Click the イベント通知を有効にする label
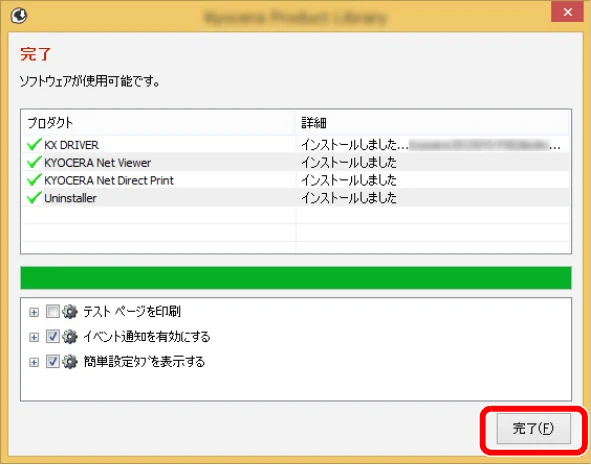The width and height of the screenshot is (591, 465). click(x=147, y=337)
